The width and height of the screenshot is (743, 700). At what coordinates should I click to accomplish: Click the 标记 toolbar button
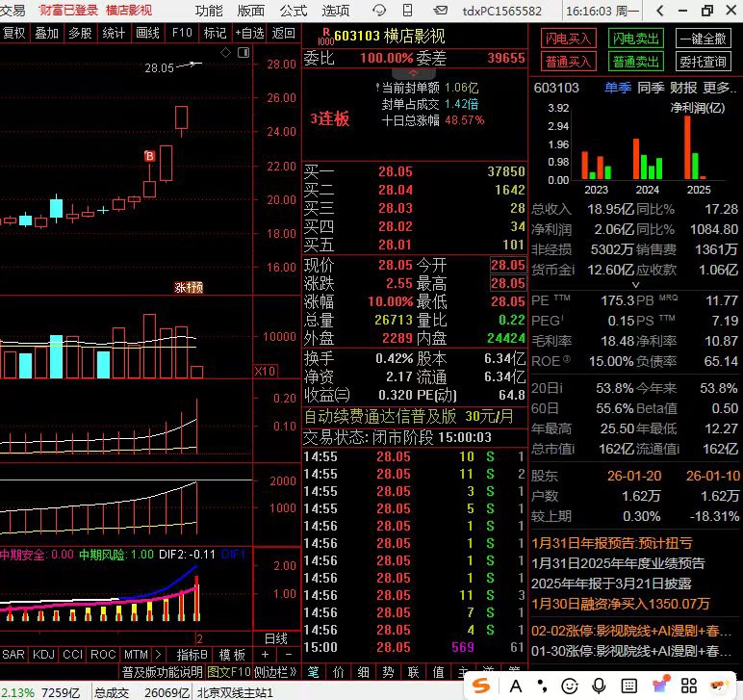pyautogui.click(x=215, y=33)
